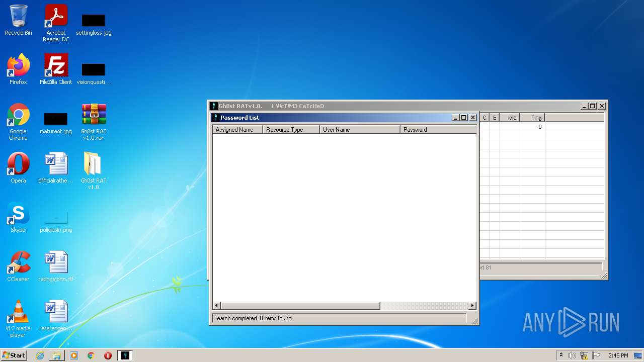Screen dimensions: 644x362
Task: Click the Gh0st RAT window title icon
Action: coord(213,106)
